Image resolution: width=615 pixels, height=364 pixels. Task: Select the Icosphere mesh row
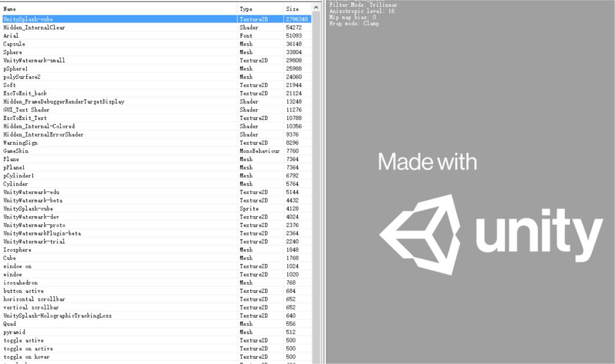click(157, 250)
